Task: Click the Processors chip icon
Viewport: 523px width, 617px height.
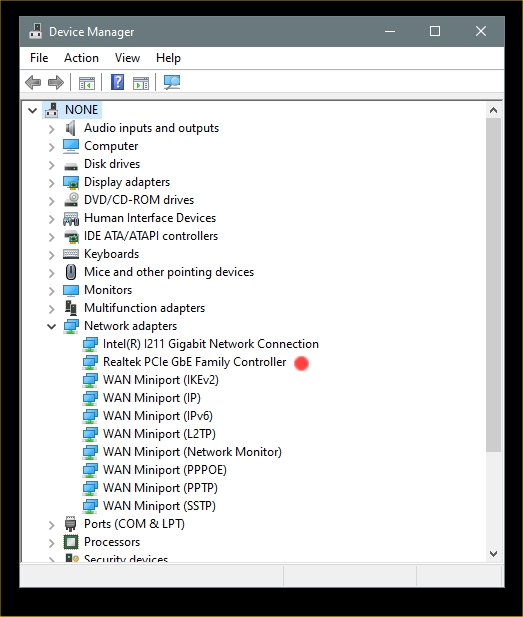Action: point(71,542)
